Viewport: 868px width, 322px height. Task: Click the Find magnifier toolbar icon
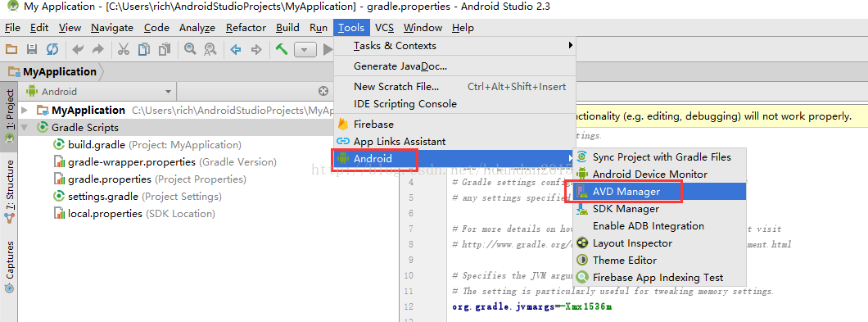(x=191, y=50)
